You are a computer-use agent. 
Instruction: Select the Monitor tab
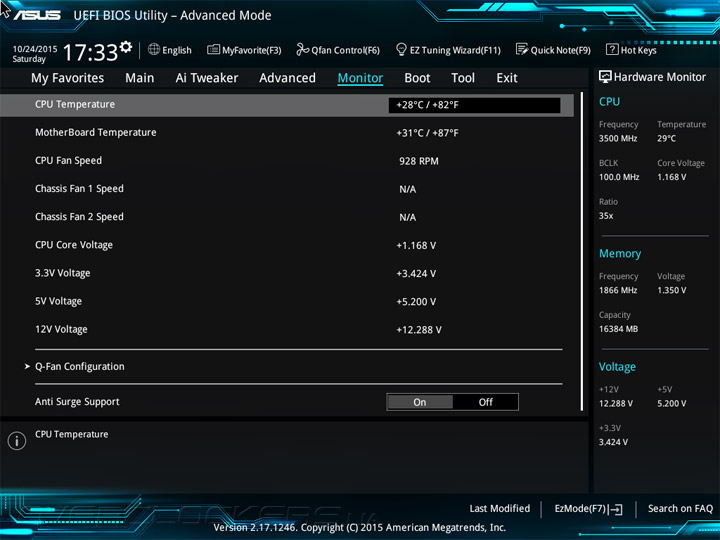click(x=360, y=78)
